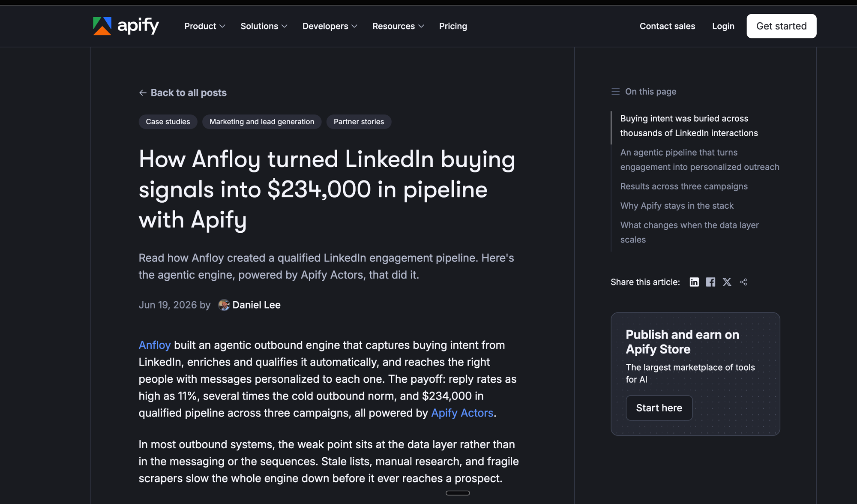
Task: Click the Login link
Action: click(x=723, y=26)
